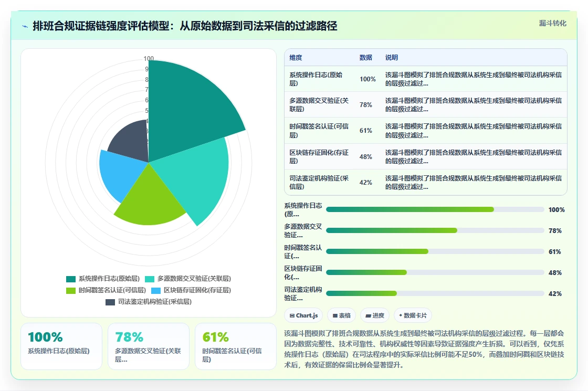This screenshot has width=588, height=391.
Task: Click the 100 axis label on chart
Action: [149, 58]
